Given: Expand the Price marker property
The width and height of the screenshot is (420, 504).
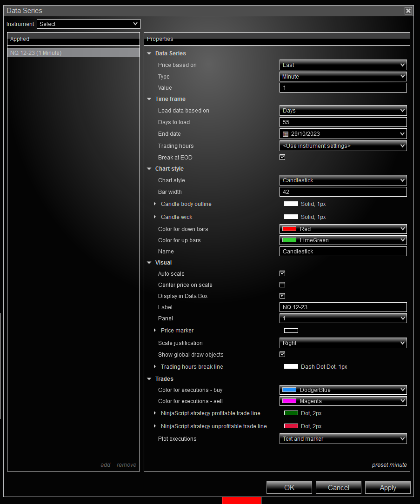Looking at the screenshot, I should (155, 330).
